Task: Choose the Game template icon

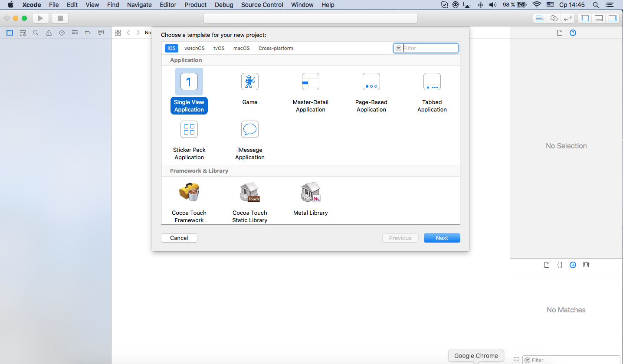Action: tap(250, 82)
